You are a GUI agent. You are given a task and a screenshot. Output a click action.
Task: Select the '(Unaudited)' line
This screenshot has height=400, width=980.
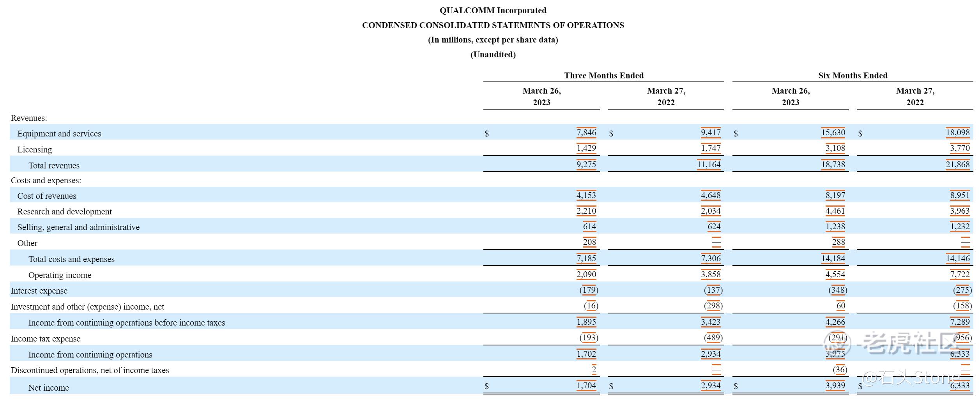[493, 55]
